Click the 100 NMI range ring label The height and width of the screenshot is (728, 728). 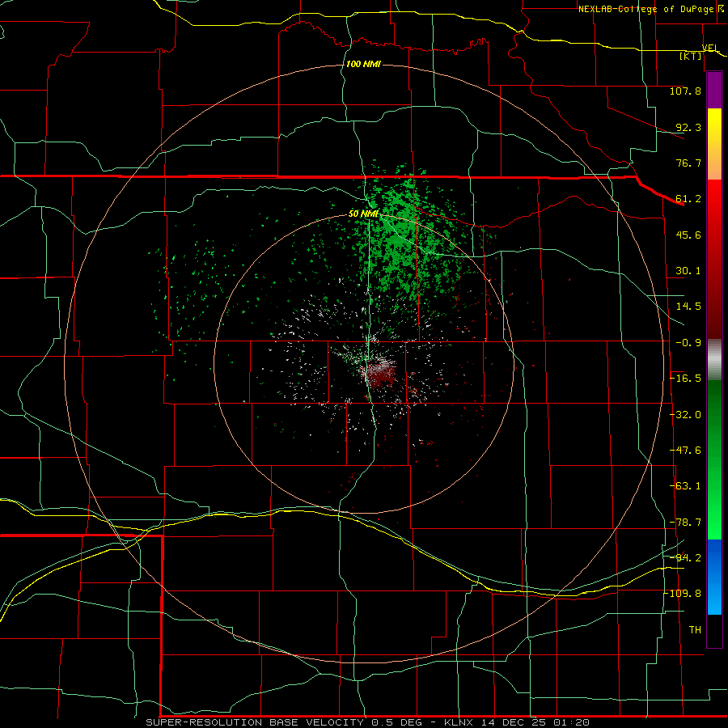click(x=363, y=64)
